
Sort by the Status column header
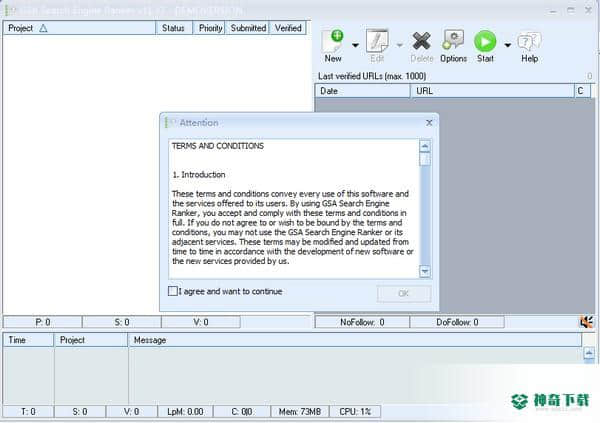pyautogui.click(x=174, y=28)
